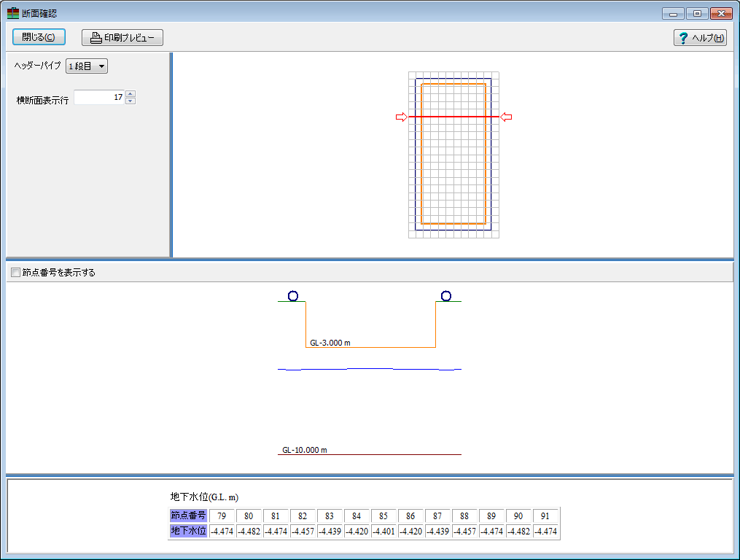Click water level value -4.401 under node 85
Screen dimensions: 740x560
pyautogui.click(x=383, y=531)
